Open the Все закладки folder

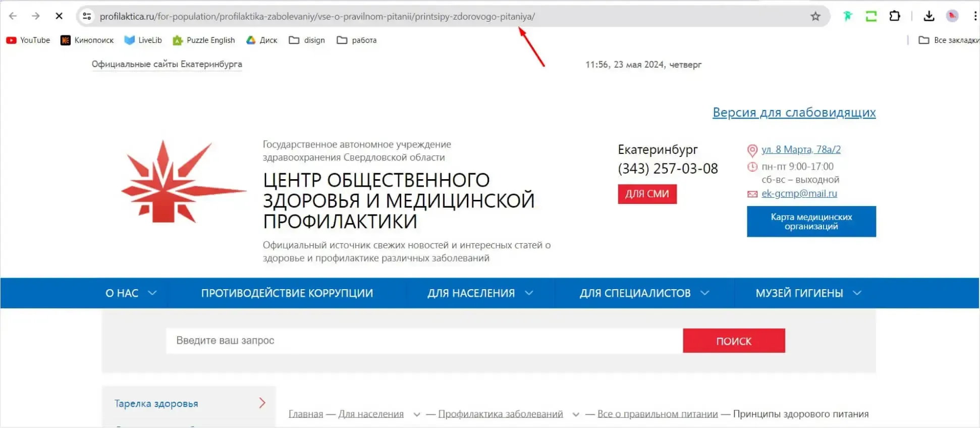coord(949,40)
